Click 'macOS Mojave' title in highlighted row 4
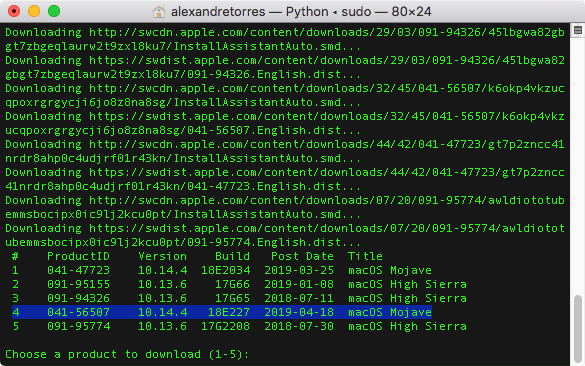 click(x=390, y=312)
